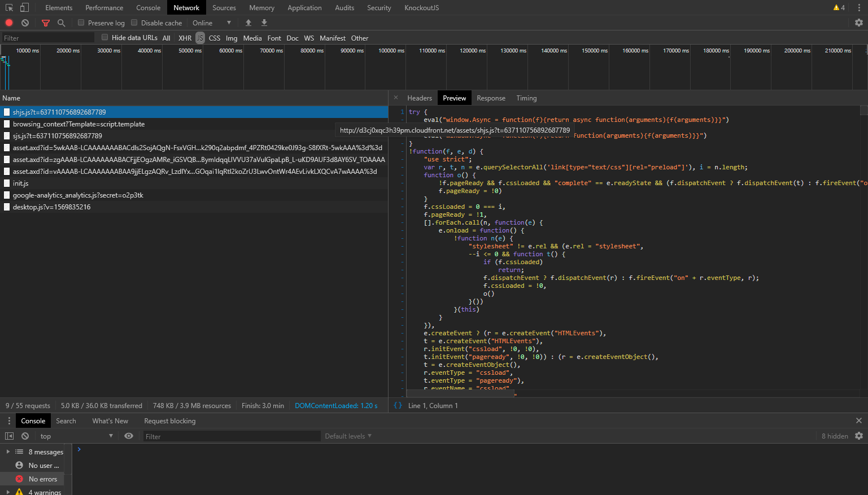Open the top context selector dropdown

point(76,436)
